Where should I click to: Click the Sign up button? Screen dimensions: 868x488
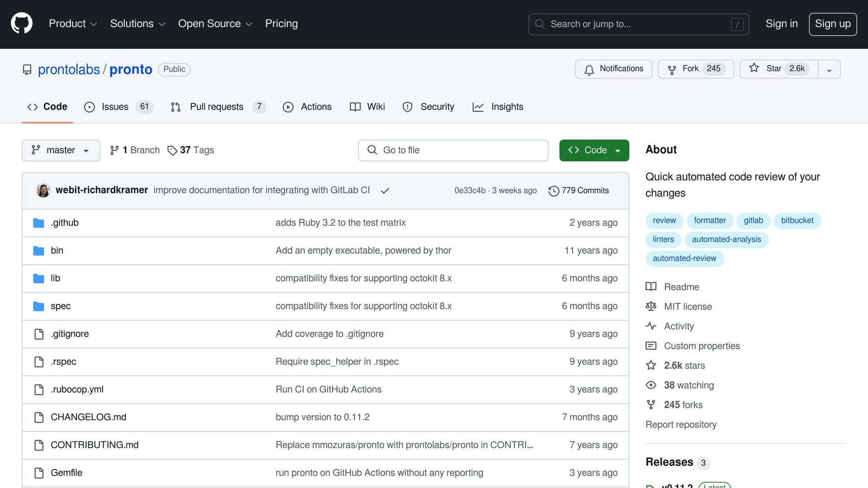point(832,24)
